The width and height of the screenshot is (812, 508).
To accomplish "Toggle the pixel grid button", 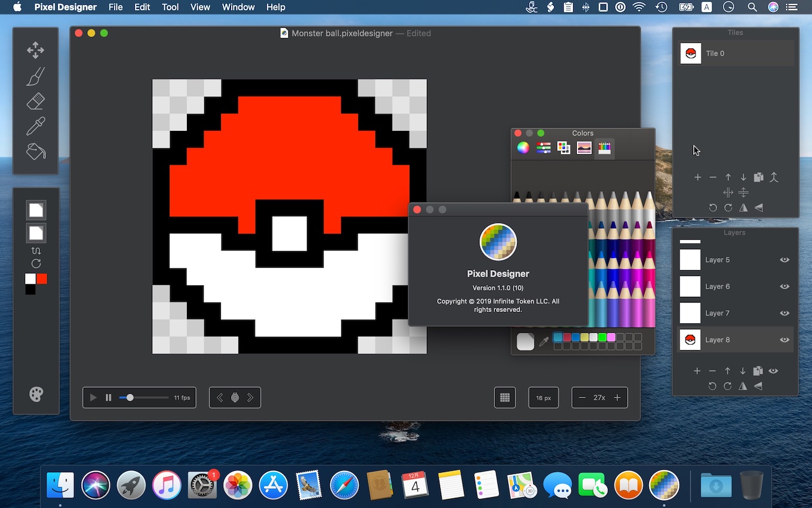I will (x=505, y=397).
